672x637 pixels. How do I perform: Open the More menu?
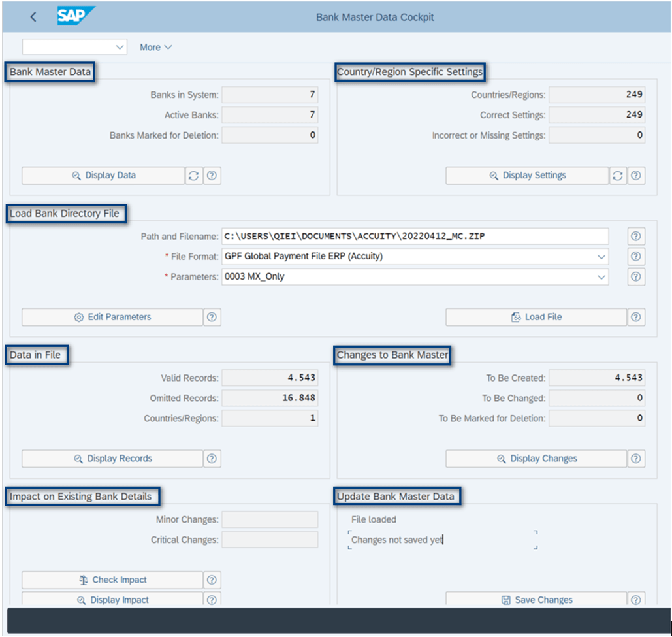(155, 47)
